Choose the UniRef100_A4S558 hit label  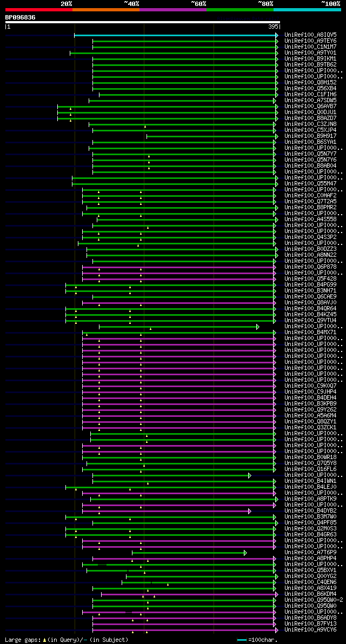310,220
